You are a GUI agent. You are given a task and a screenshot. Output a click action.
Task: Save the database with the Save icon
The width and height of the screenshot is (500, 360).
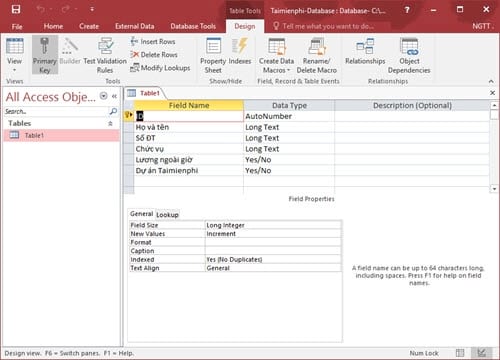[x=16, y=9]
